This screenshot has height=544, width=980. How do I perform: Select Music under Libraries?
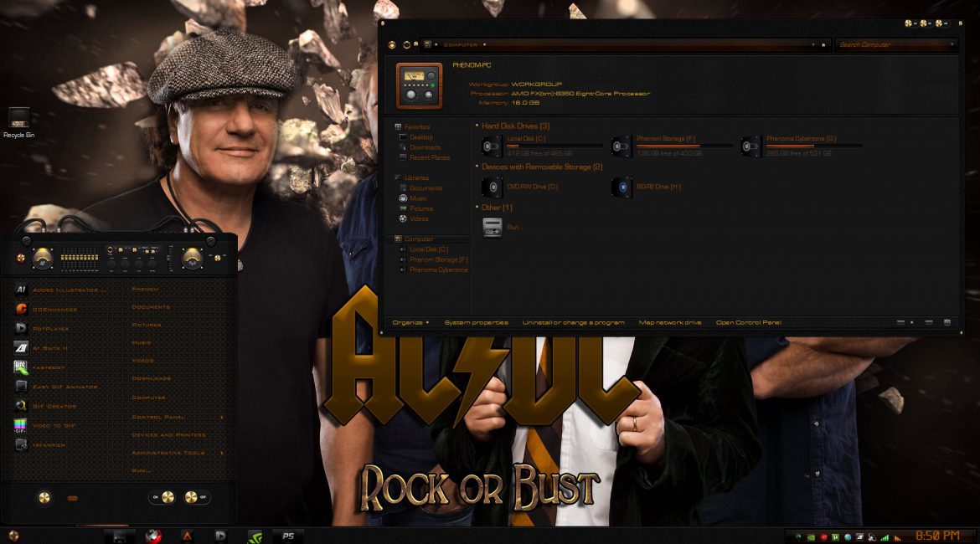click(x=418, y=198)
